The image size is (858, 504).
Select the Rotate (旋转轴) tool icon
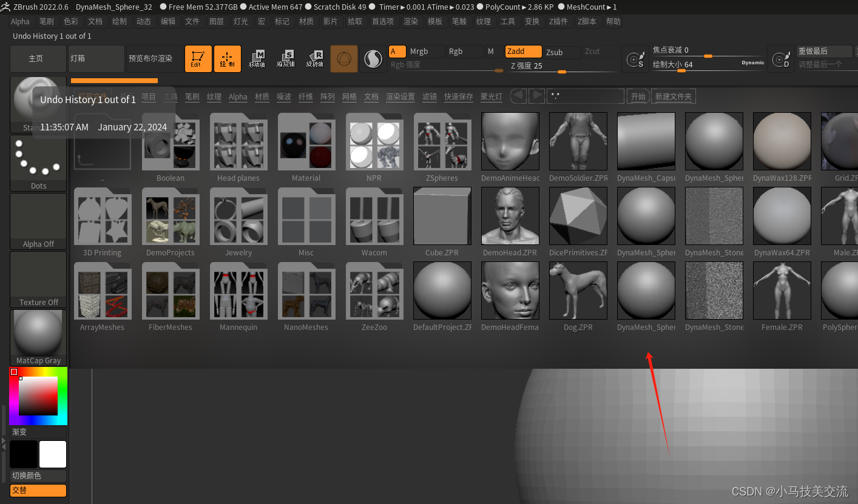tap(315, 59)
